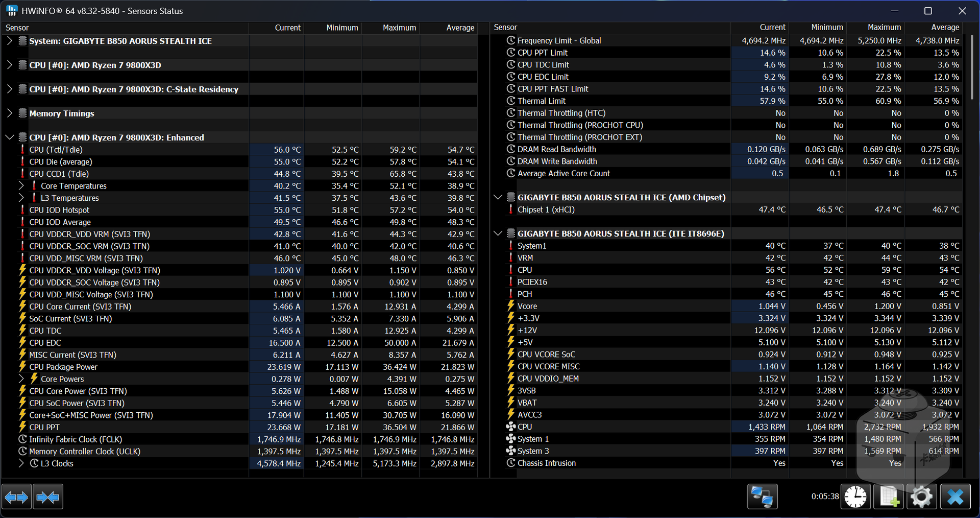Click lightning icon of +12V row
Image resolution: width=980 pixels, height=518 pixels.
(511, 330)
